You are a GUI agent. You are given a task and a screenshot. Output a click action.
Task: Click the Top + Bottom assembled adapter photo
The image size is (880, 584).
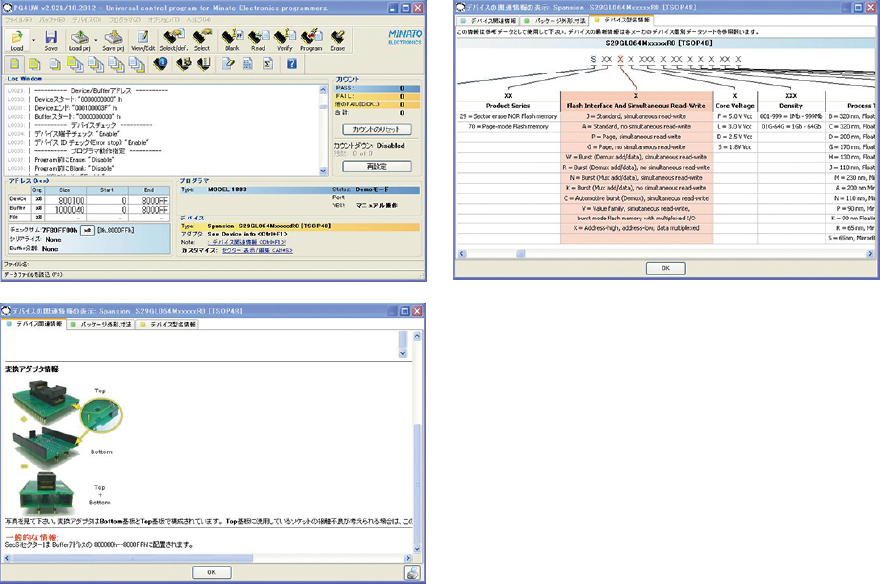47,493
